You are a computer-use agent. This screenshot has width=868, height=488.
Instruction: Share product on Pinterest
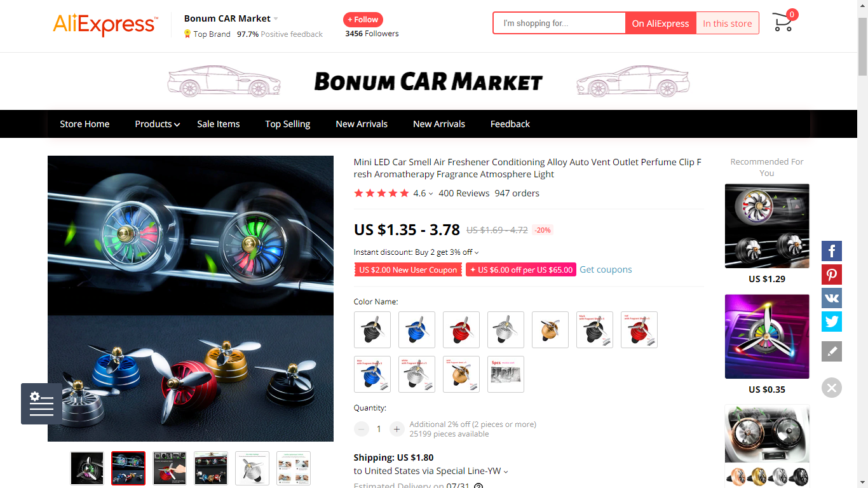(x=832, y=274)
